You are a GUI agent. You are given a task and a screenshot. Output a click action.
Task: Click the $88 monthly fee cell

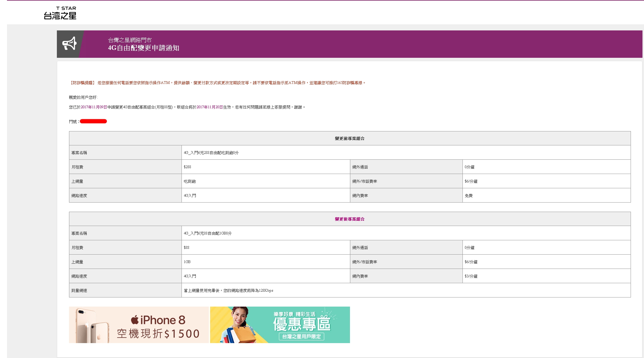[x=266, y=247]
